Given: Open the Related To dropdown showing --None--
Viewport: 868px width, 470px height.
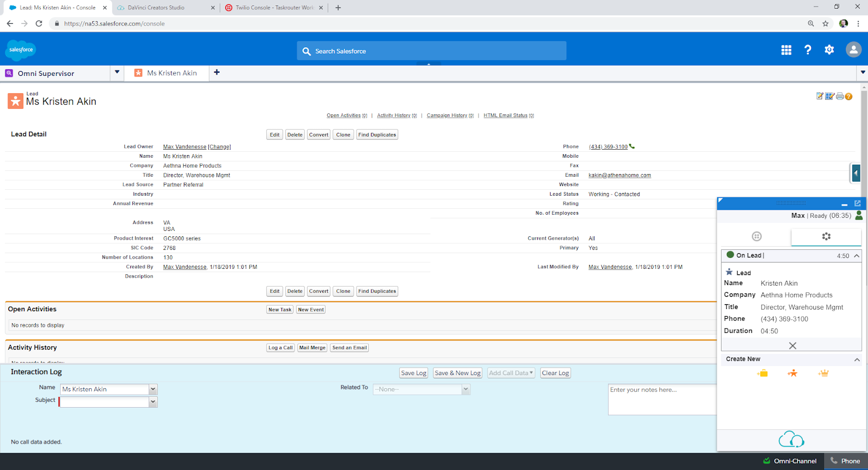Looking at the screenshot, I should (x=422, y=389).
